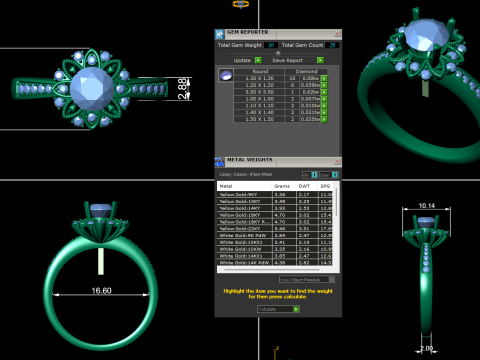Screen dimensions: 480x360
Task: Select the White Gold 14KX1 row
Action: 275,256
